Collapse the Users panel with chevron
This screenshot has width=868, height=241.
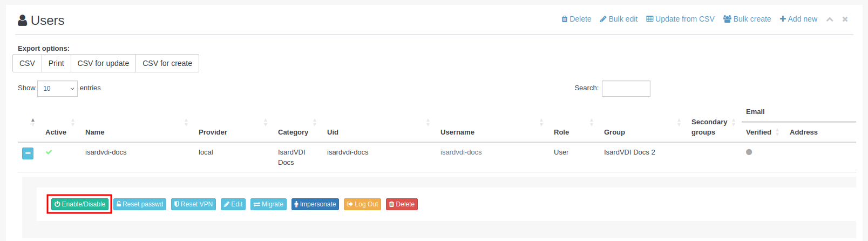coord(830,19)
